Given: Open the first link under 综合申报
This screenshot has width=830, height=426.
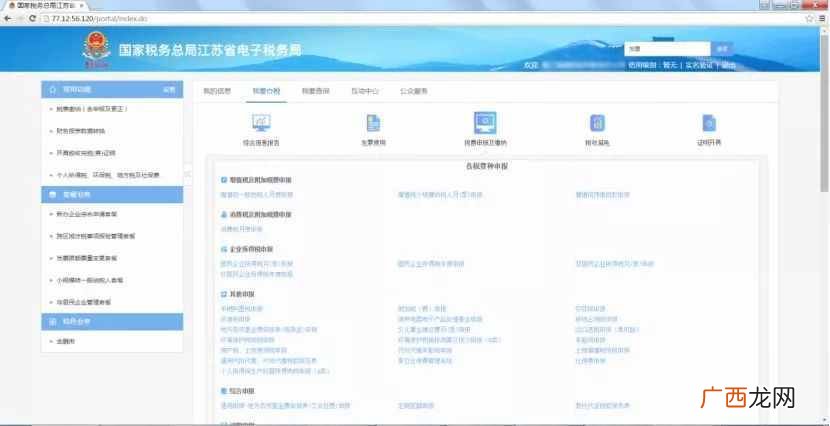Looking at the screenshot, I should point(285,406).
